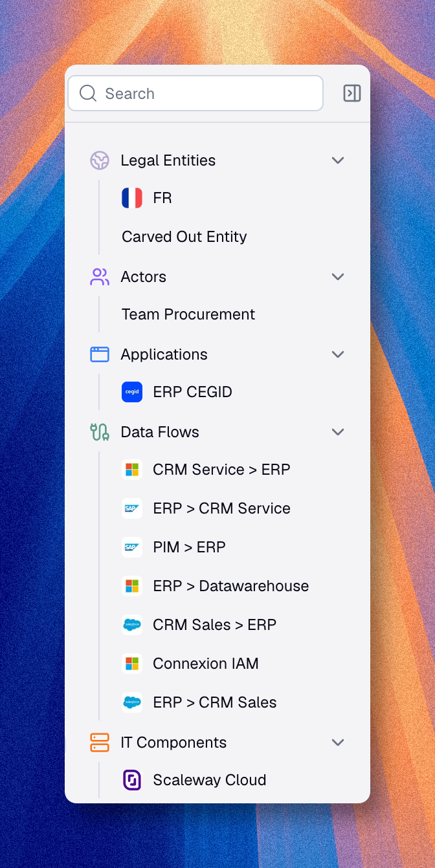Click the Salesforce icon beside CRM Sales > ERP
Image resolution: width=435 pixels, height=868 pixels.
[x=132, y=624]
